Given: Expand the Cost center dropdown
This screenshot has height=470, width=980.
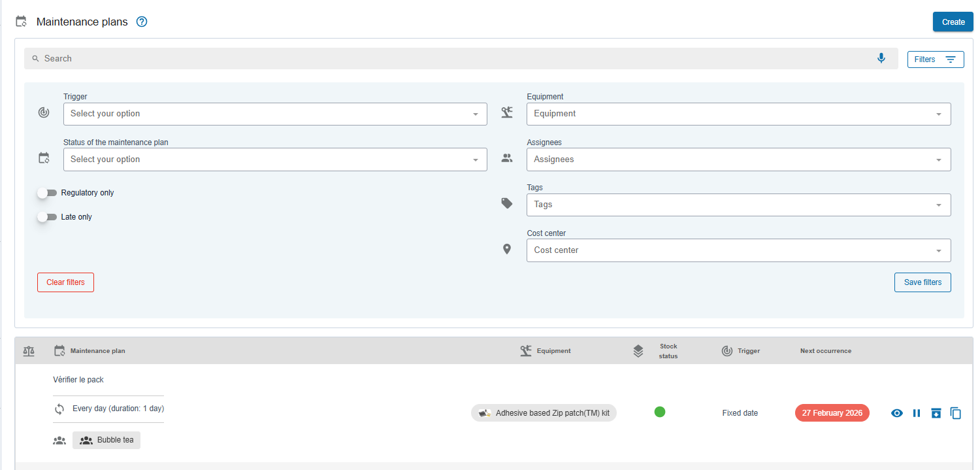Looking at the screenshot, I should (x=738, y=250).
